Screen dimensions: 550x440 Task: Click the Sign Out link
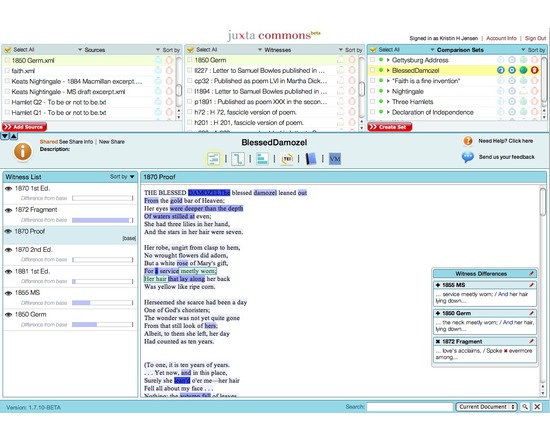point(535,38)
